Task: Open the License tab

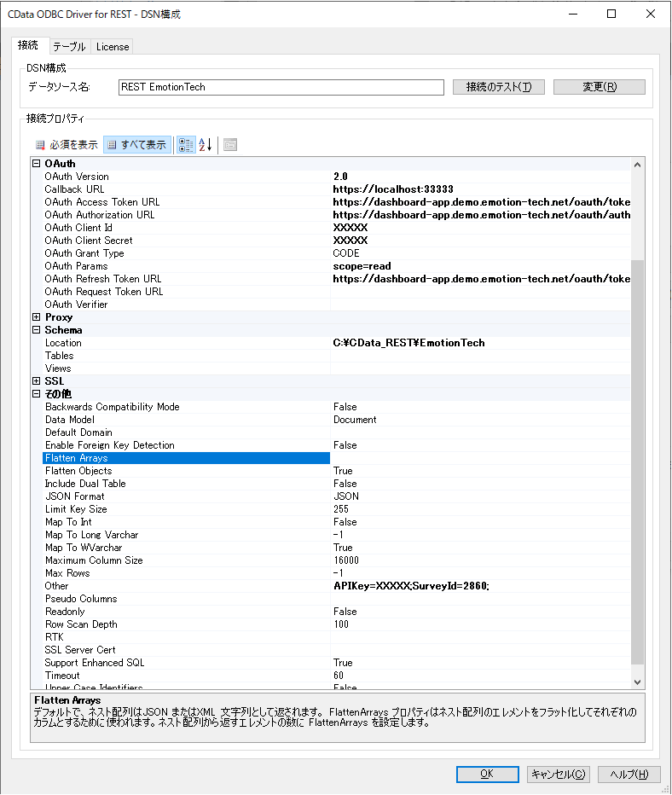Action: [x=113, y=47]
